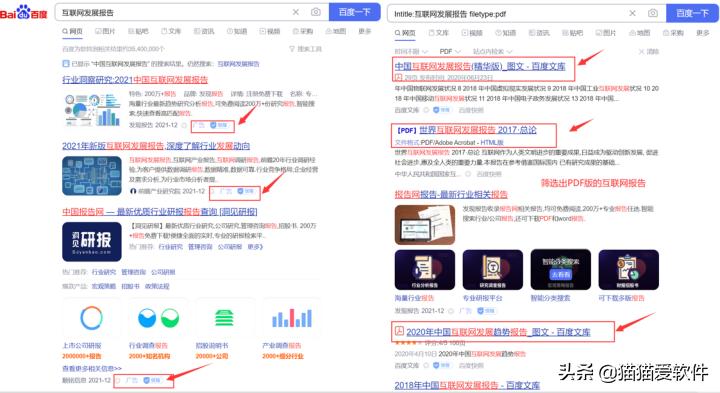Click 产业调查报告 bar chart icon
The image size is (720, 393).
[x=292, y=318]
